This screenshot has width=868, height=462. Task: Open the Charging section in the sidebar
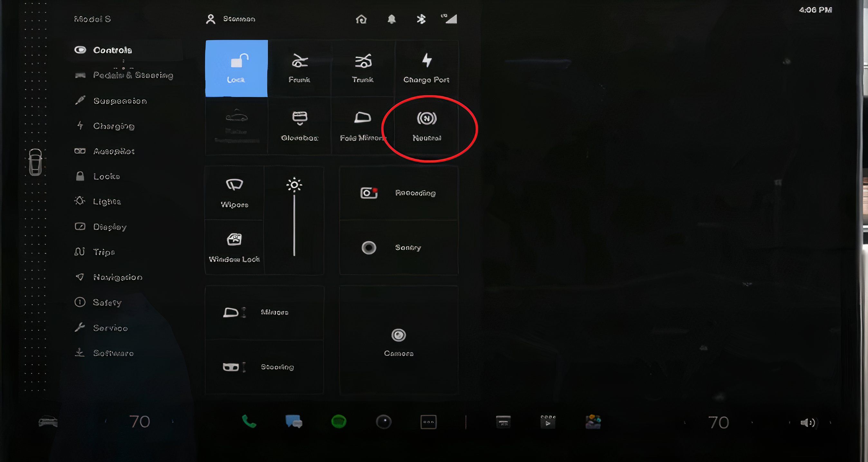click(113, 126)
